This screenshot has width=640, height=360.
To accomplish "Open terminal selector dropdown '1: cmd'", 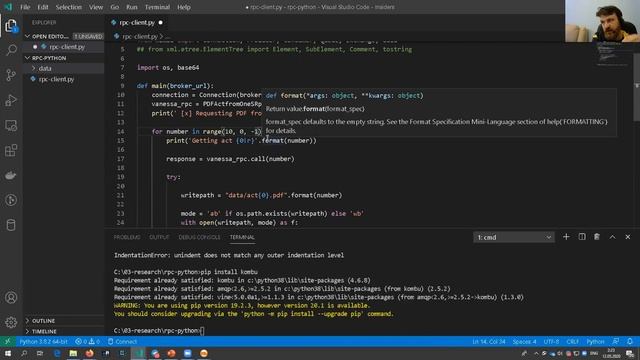I will point(513,237).
